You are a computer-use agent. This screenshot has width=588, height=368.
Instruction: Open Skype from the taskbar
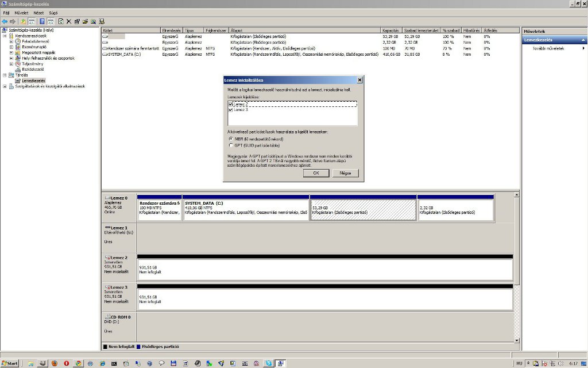point(269,363)
